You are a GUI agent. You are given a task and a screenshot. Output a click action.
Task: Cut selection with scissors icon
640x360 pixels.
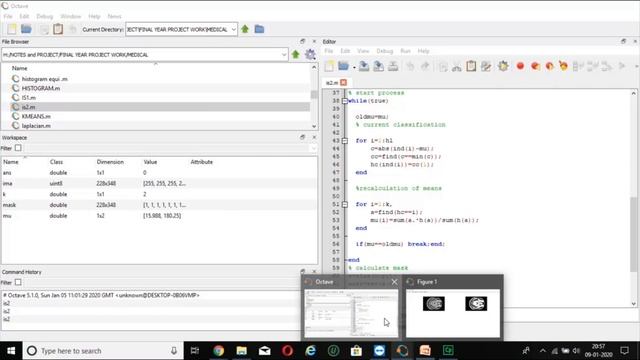[x=457, y=66]
